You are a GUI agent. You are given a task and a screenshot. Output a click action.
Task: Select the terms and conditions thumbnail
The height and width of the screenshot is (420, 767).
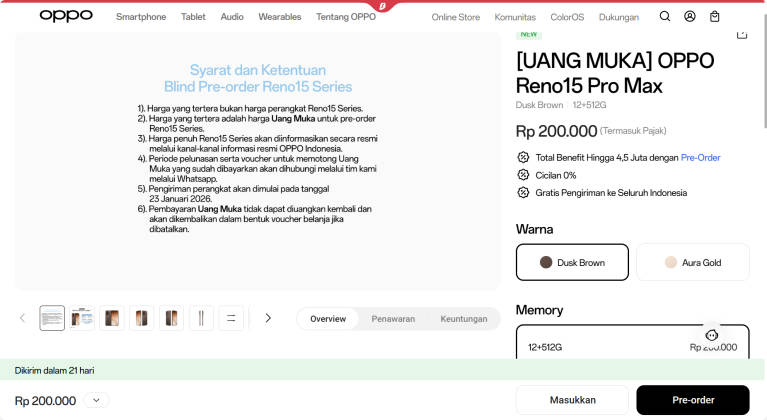tap(52, 318)
